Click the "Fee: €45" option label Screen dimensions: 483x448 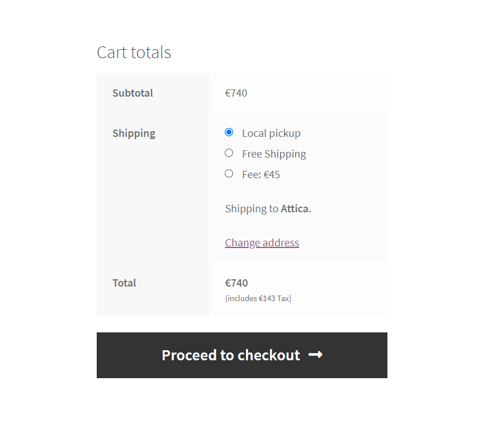[261, 175]
